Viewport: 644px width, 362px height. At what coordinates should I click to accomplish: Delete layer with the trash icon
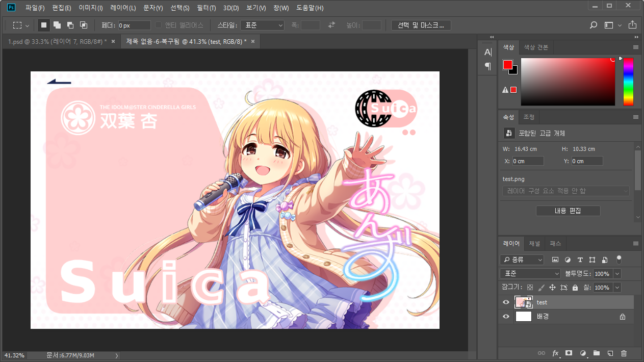624,353
